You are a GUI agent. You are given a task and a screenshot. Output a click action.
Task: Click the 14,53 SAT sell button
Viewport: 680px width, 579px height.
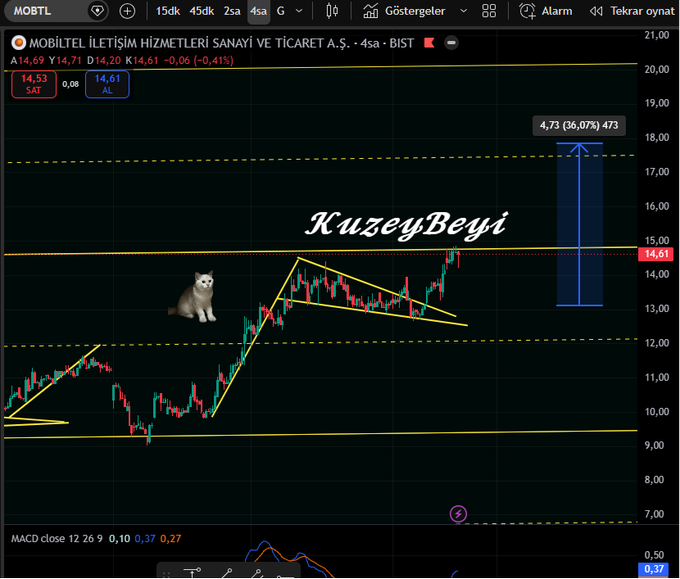(34, 84)
